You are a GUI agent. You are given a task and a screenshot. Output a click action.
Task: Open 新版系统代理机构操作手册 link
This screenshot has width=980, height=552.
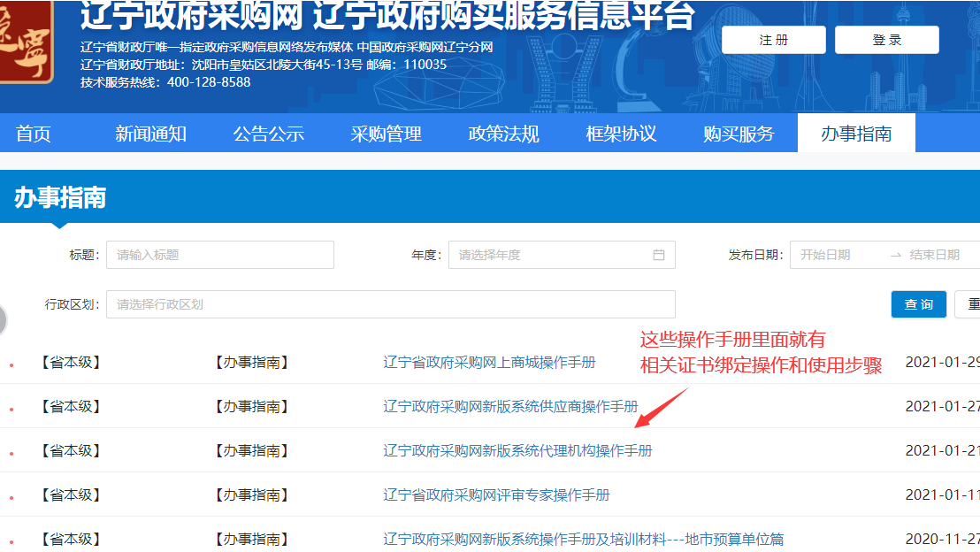click(x=517, y=451)
